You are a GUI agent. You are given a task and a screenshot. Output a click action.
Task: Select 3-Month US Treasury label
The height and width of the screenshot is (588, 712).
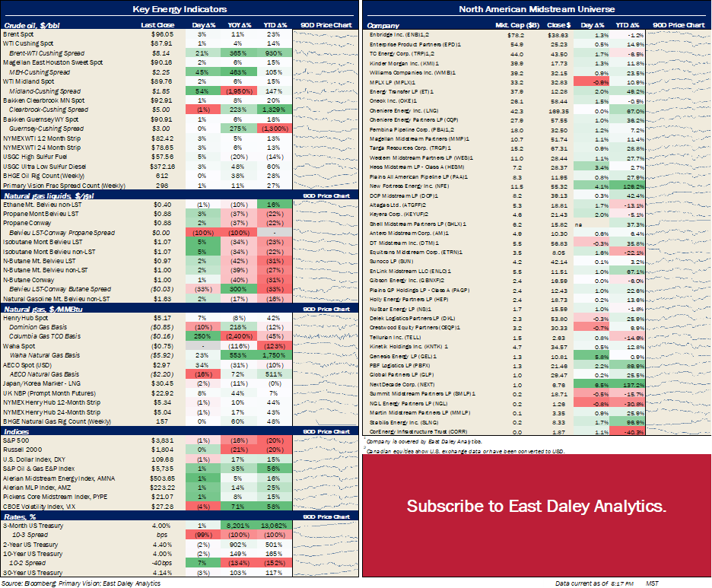(x=33, y=526)
